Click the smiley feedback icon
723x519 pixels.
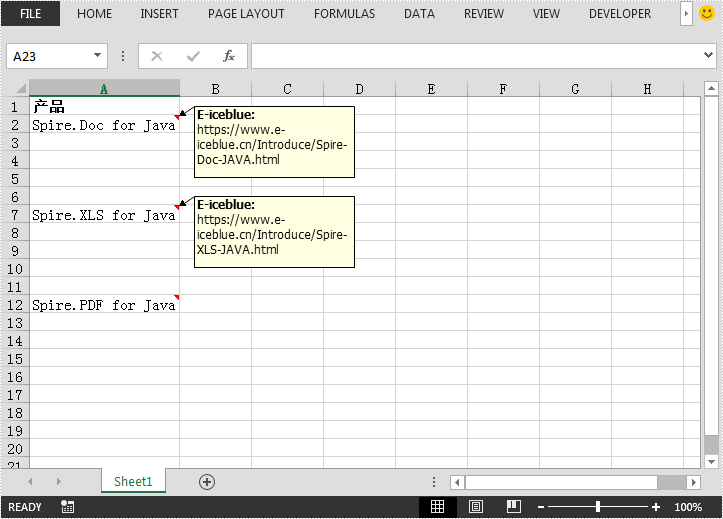click(706, 13)
